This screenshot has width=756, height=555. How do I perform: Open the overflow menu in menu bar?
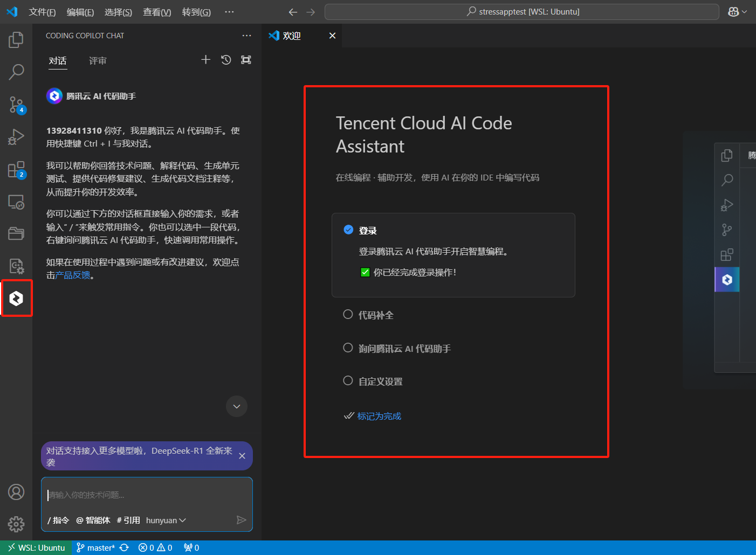coord(229,12)
